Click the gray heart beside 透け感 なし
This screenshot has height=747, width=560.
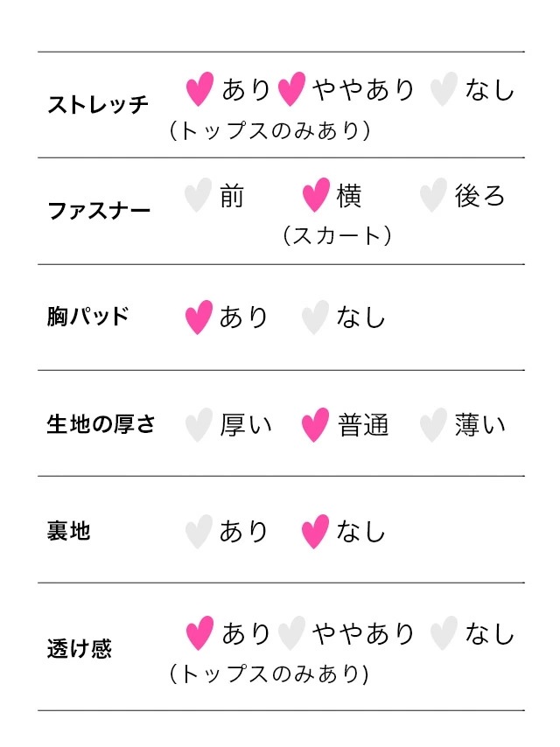coord(444,633)
